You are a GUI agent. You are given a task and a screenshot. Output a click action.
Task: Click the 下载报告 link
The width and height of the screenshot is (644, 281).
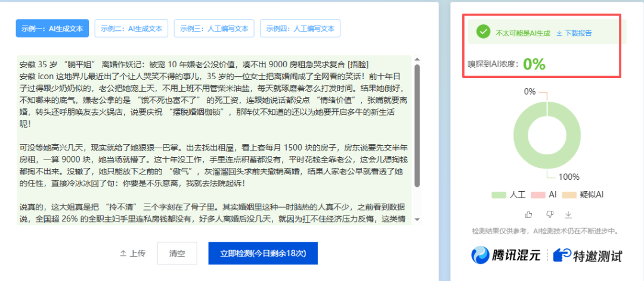pos(578,33)
